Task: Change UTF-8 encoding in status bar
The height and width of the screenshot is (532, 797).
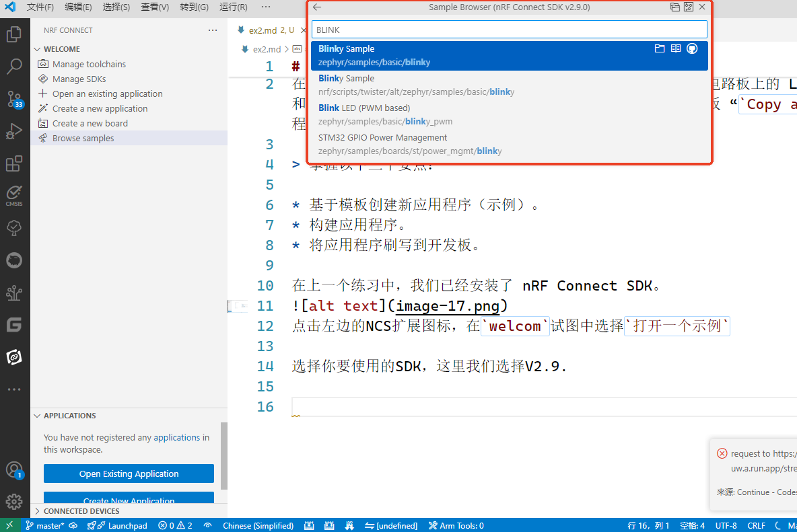Action: (726, 525)
